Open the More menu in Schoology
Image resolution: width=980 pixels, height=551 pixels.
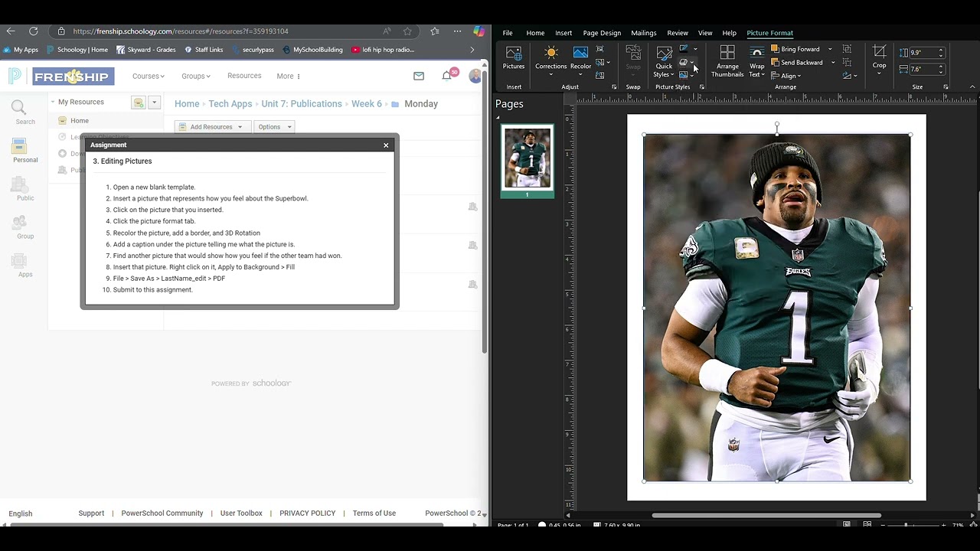pos(288,76)
